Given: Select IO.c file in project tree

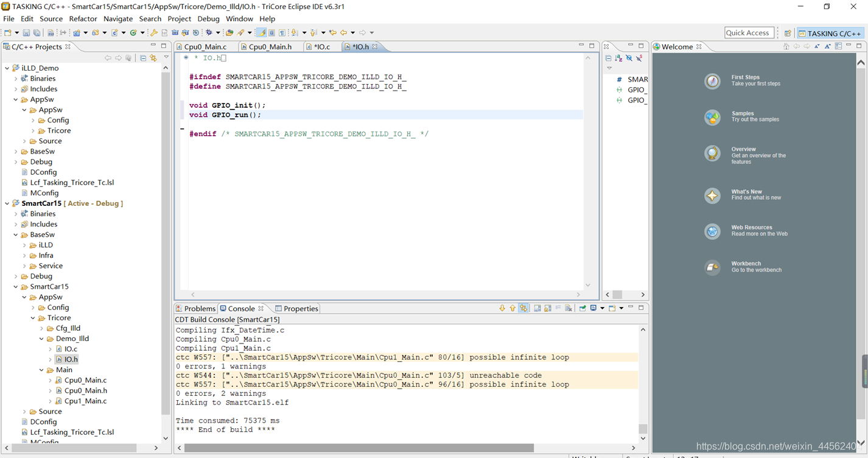Looking at the screenshot, I should (71, 349).
